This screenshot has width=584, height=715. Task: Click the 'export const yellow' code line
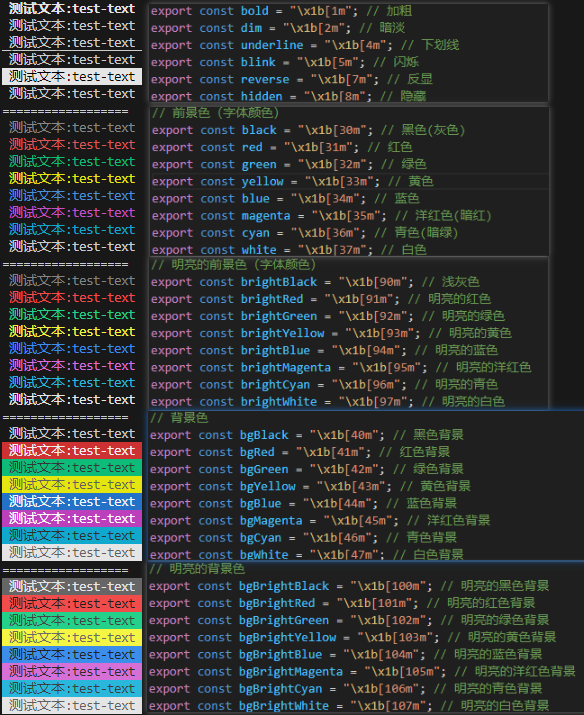292,181
